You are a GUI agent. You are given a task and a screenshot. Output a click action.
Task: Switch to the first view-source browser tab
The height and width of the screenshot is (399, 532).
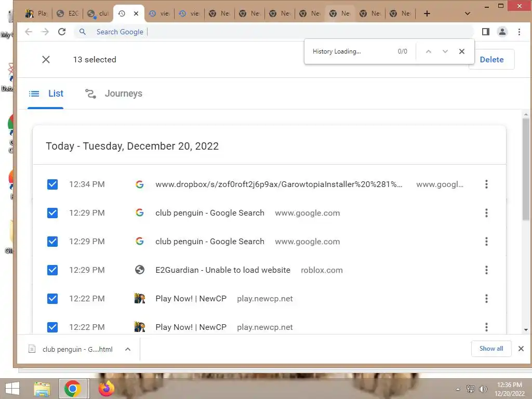[159, 14]
